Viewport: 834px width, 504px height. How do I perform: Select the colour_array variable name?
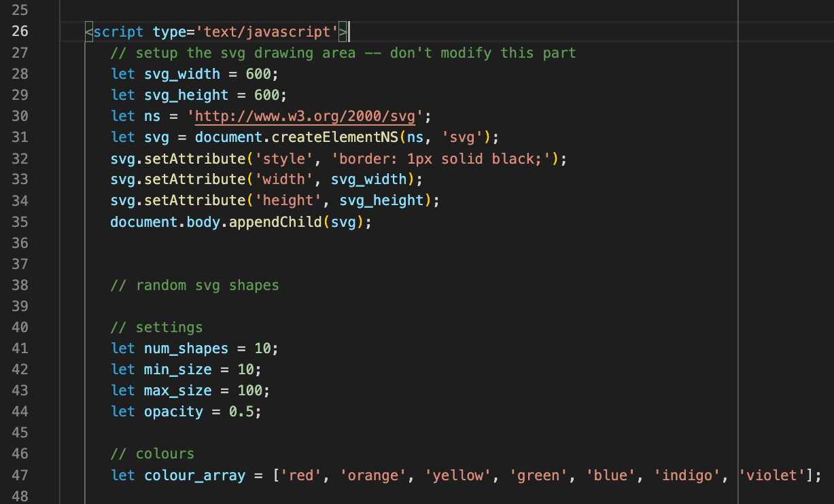194,475
